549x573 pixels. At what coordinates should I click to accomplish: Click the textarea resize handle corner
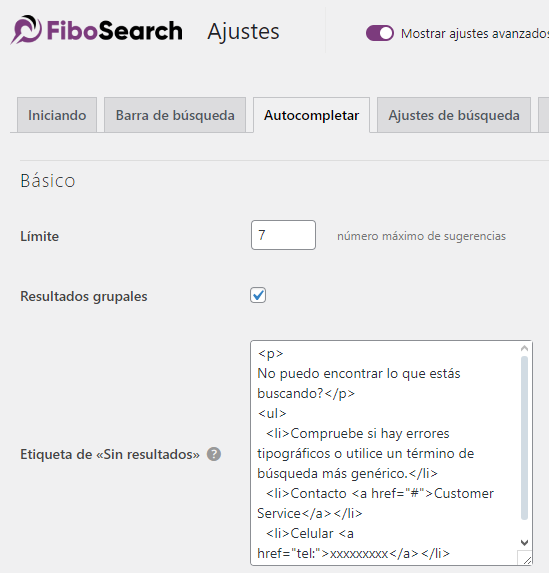pos(526,559)
